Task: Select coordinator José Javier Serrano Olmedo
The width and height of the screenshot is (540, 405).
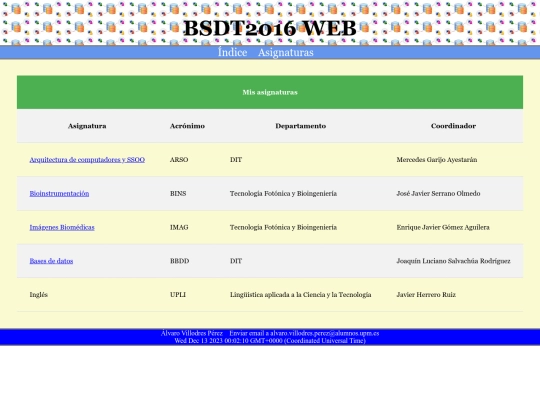Action: (453, 194)
